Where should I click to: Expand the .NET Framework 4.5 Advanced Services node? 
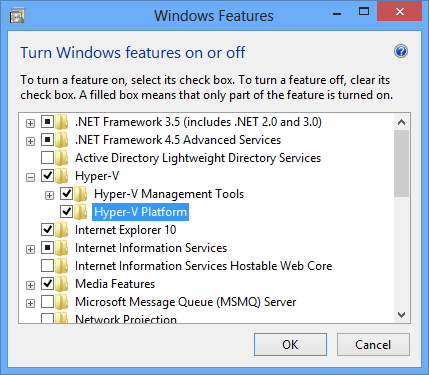[30, 141]
